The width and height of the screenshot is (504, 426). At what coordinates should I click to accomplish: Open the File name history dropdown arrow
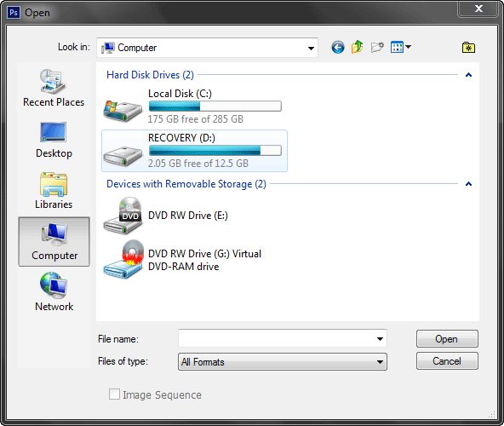click(380, 338)
